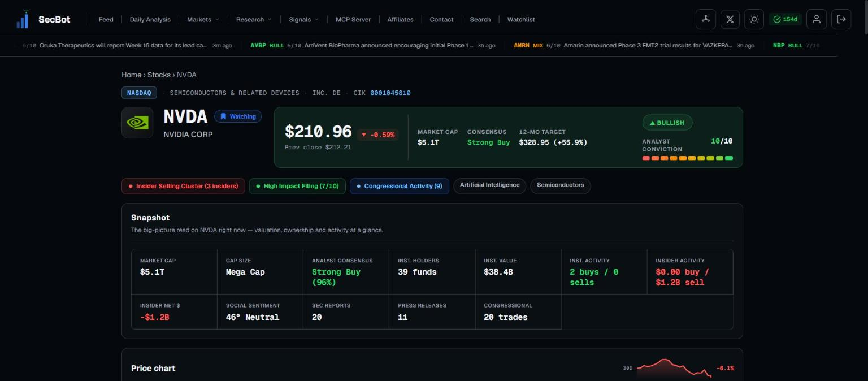
Task: Toggle the light/dark theme sun icon
Action: pyautogui.click(x=754, y=19)
